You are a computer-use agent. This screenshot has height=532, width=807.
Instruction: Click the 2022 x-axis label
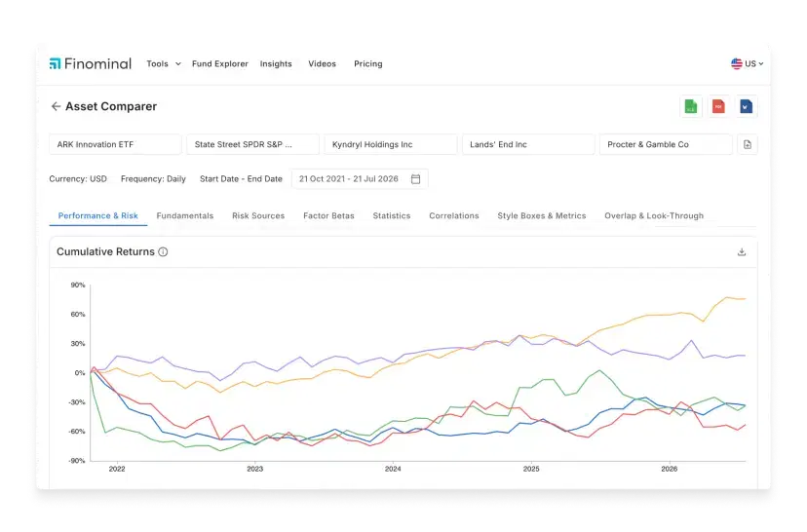[117, 470]
